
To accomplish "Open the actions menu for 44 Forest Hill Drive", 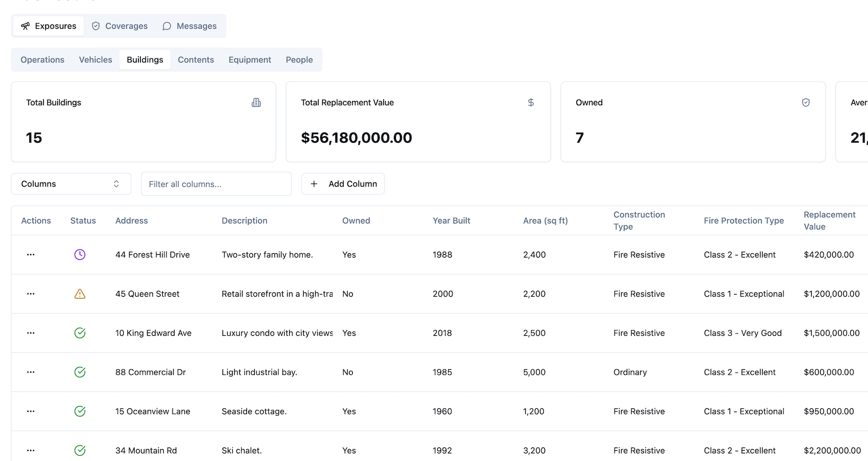I will (x=31, y=254).
